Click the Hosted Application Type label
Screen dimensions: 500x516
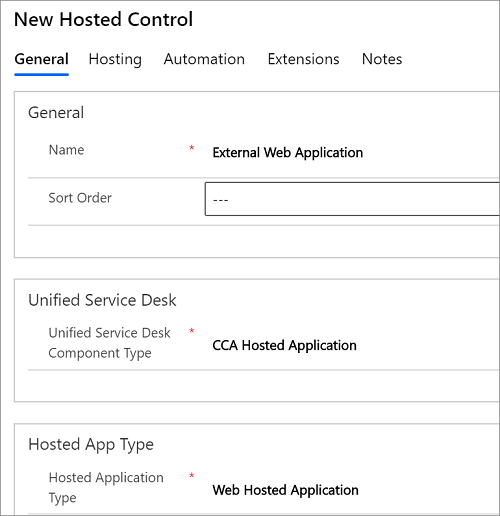[x=106, y=487]
